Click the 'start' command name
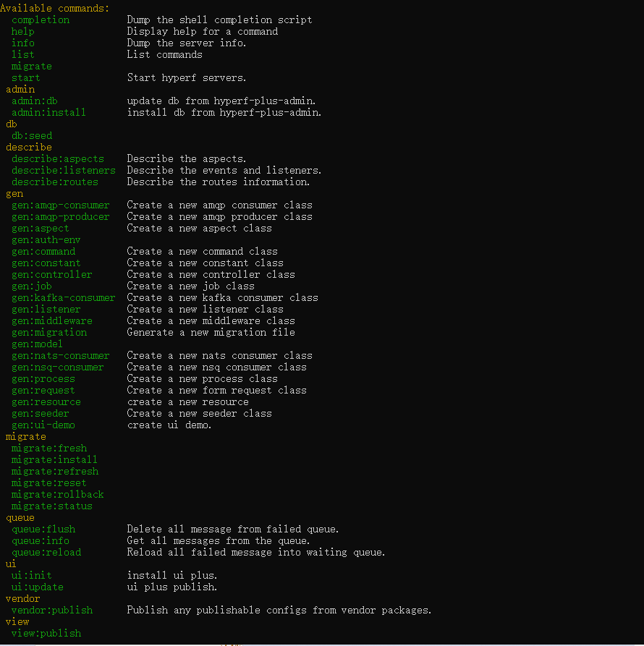 [25, 77]
